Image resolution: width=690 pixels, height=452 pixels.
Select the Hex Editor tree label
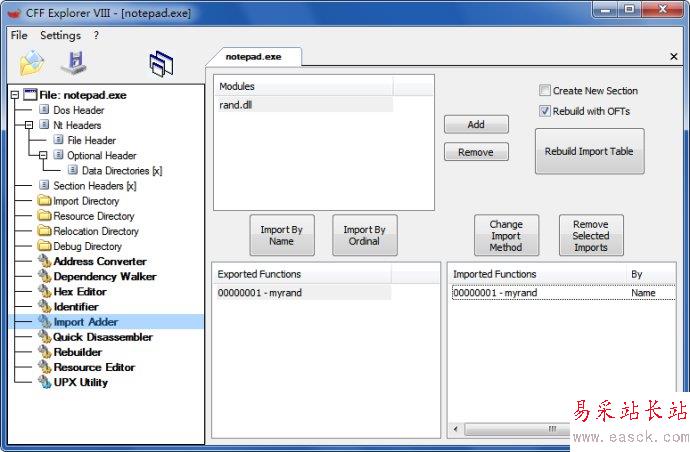click(x=80, y=291)
